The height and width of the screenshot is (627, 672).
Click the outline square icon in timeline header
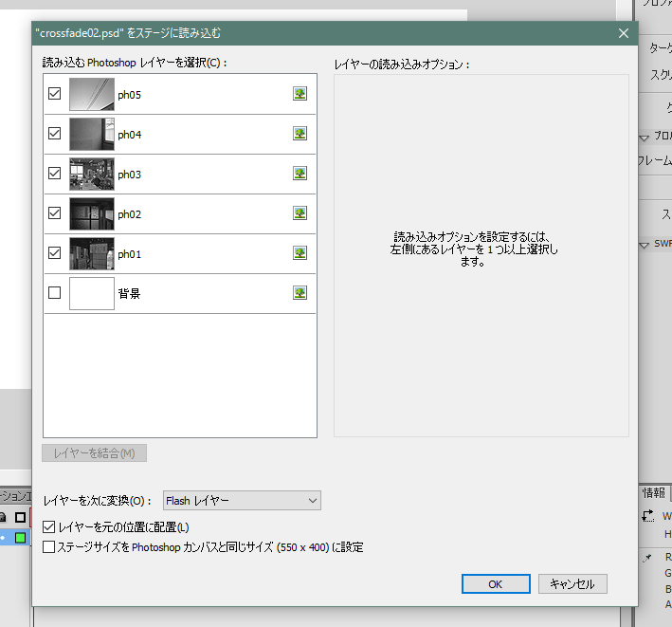pyautogui.click(x=20, y=517)
